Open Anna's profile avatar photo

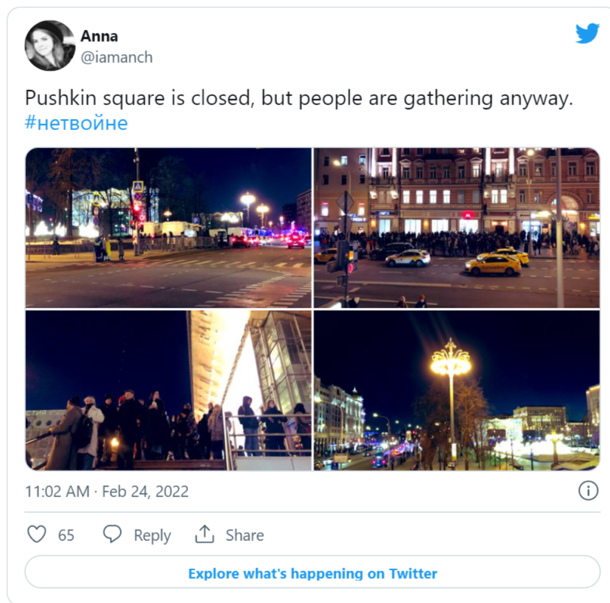50,46
